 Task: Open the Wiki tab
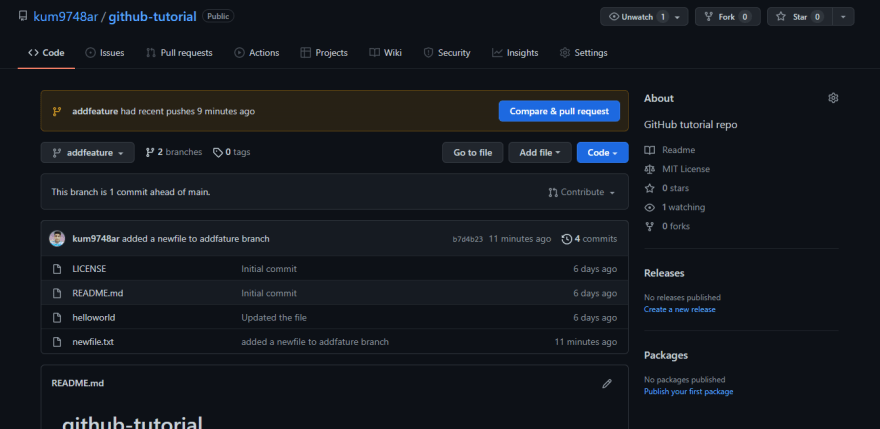[386, 53]
